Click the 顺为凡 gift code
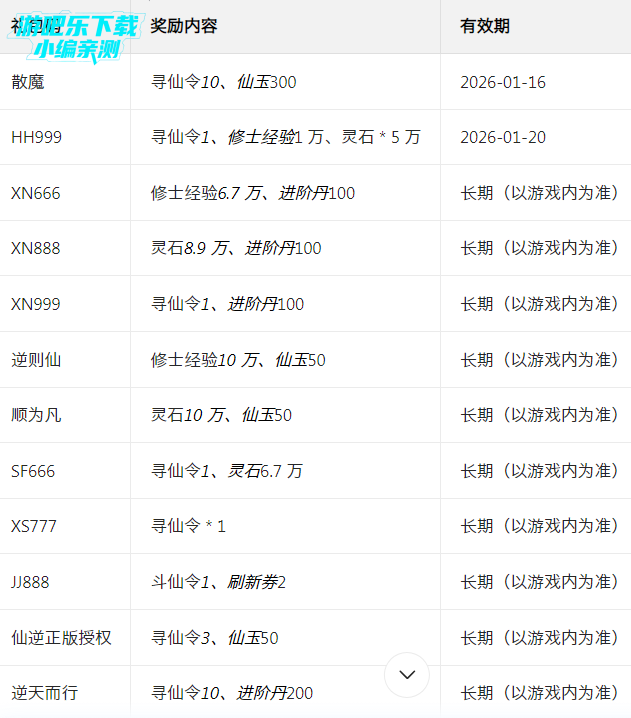The height and width of the screenshot is (718, 631). pos(36,415)
